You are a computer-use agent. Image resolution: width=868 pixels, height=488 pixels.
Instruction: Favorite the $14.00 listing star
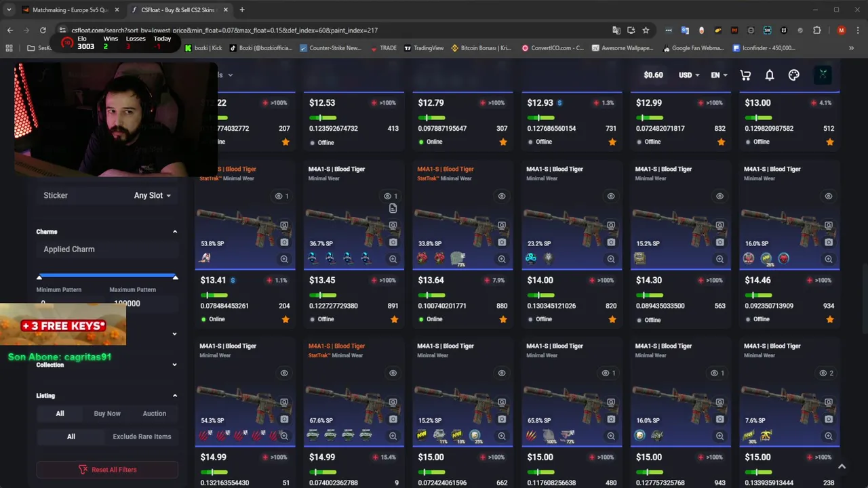coord(612,319)
